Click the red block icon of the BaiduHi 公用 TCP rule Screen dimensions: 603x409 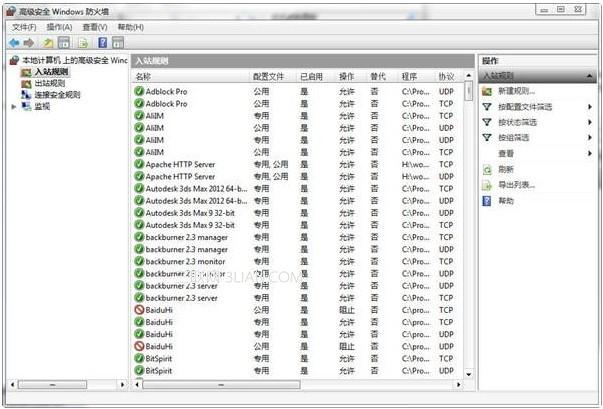139,310
